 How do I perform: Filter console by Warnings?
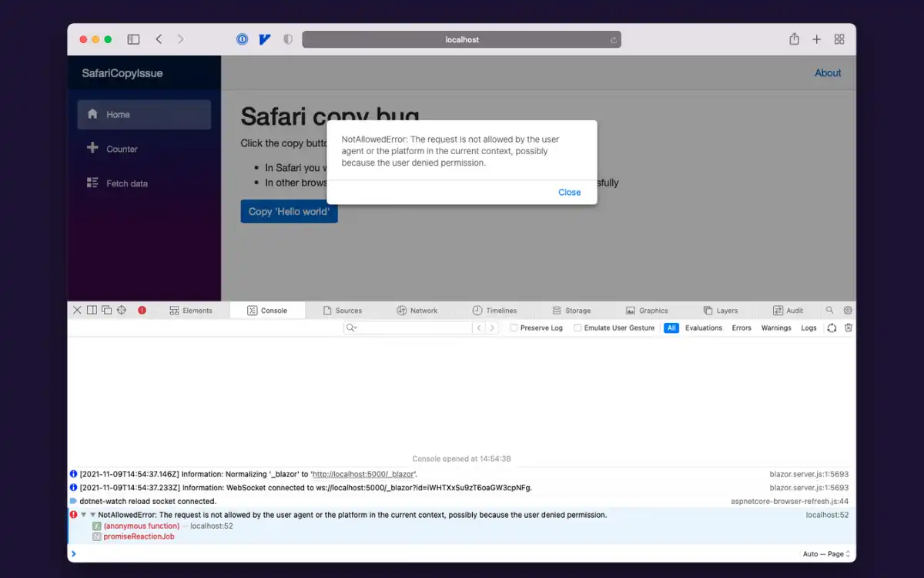pyautogui.click(x=776, y=328)
